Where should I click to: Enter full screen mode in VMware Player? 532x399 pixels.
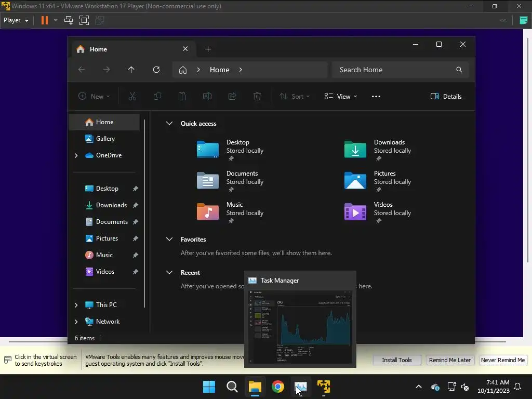84,20
